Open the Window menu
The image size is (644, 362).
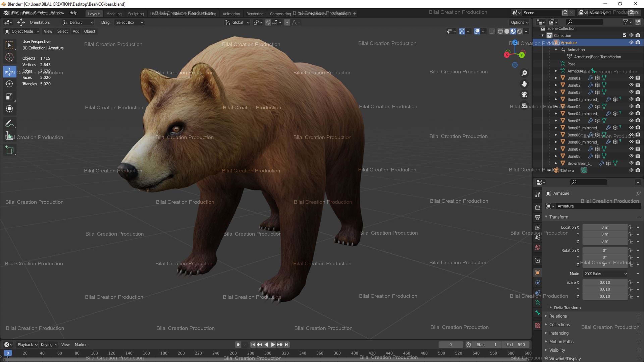coord(58,13)
